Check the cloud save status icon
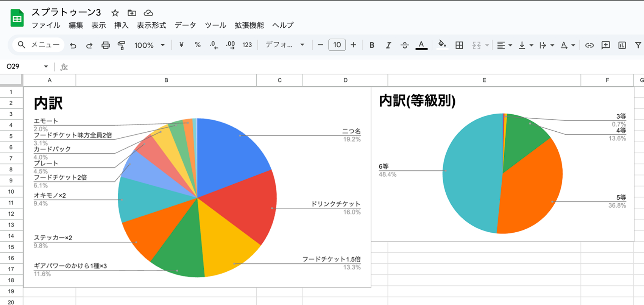 tap(148, 13)
